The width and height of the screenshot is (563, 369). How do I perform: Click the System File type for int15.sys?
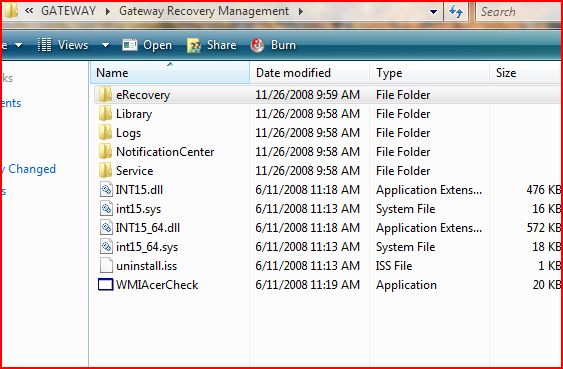click(405, 209)
